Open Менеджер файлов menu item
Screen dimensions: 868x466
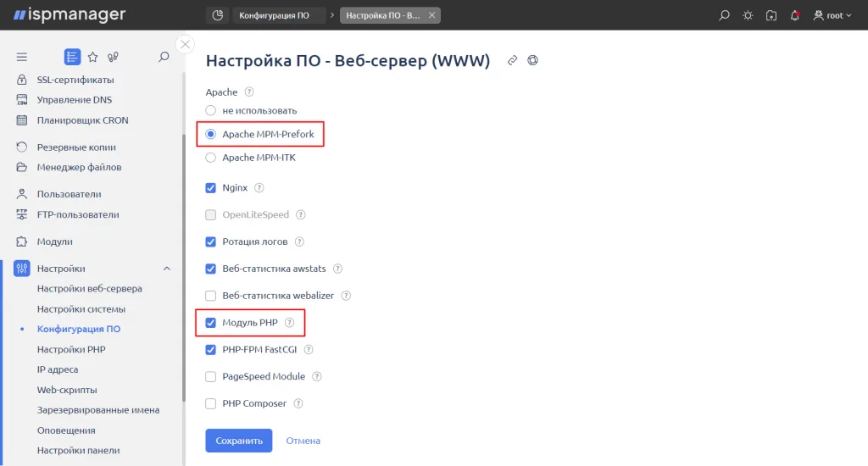click(x=79, y=167)
